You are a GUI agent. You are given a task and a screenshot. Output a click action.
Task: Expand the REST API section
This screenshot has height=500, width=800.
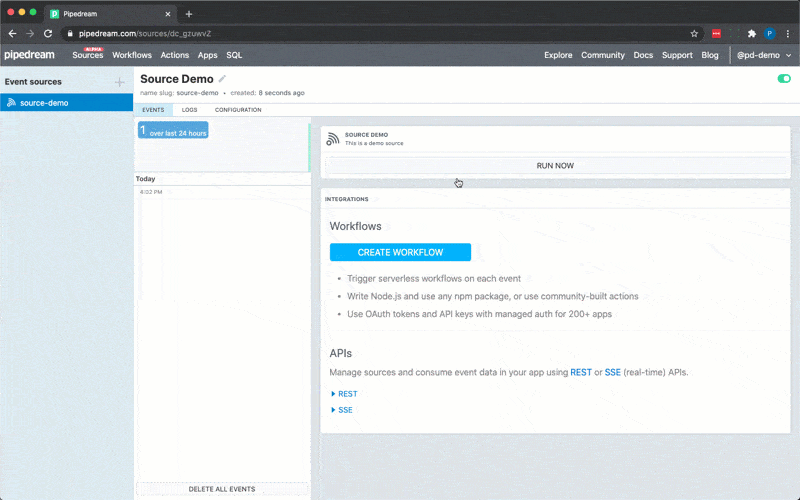click(344, 394)
